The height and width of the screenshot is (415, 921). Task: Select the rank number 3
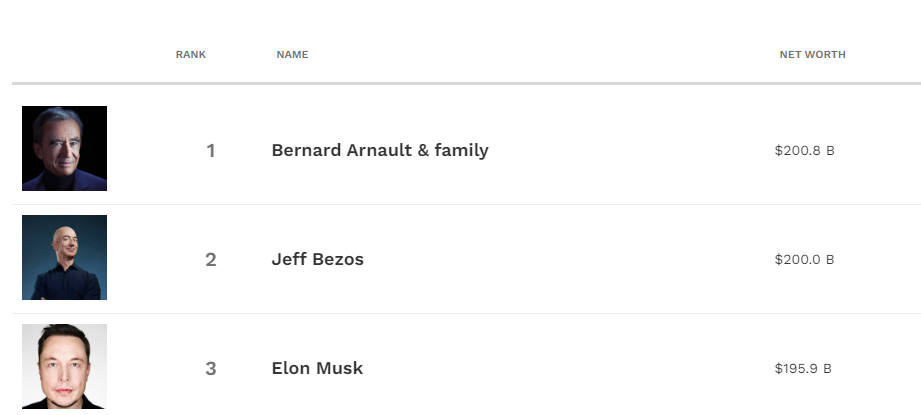click(x=211, y=369)
